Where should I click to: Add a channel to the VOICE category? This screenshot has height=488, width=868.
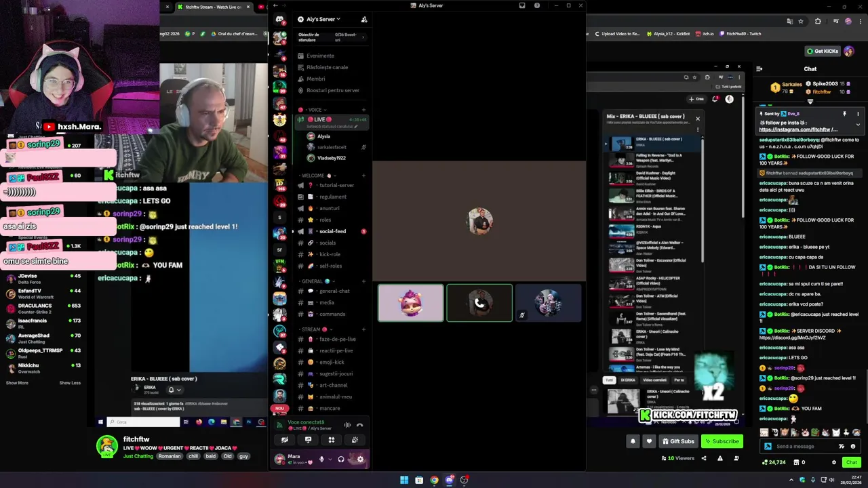pyautogui.click(x=363, y=110)
